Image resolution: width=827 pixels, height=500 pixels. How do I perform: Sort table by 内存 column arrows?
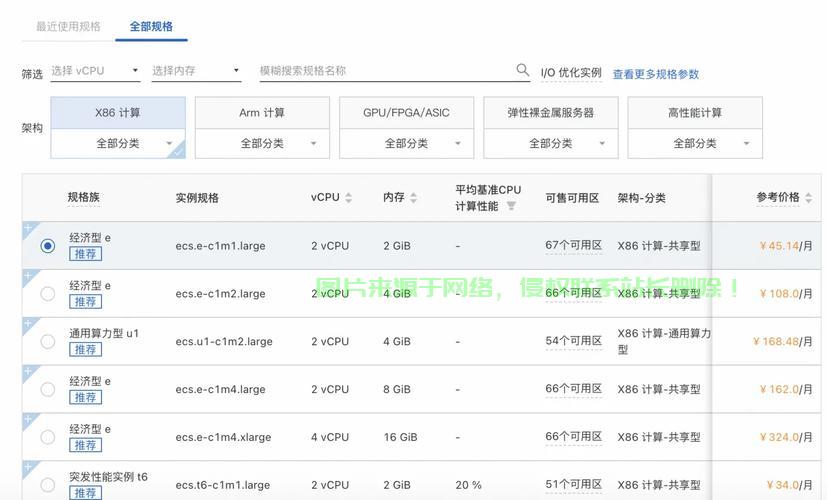pos(414,198)
